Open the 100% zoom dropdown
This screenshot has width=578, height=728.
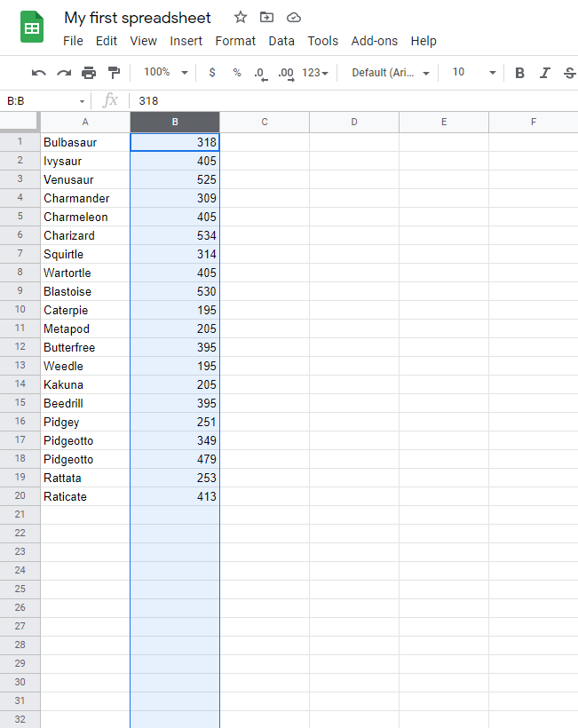tap(166, 73)
